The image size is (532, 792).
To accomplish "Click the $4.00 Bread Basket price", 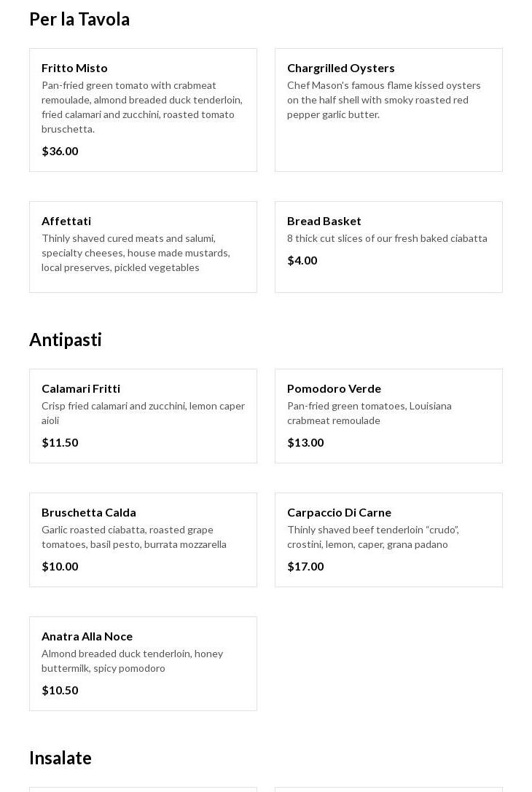I will [x=302, y=260].
